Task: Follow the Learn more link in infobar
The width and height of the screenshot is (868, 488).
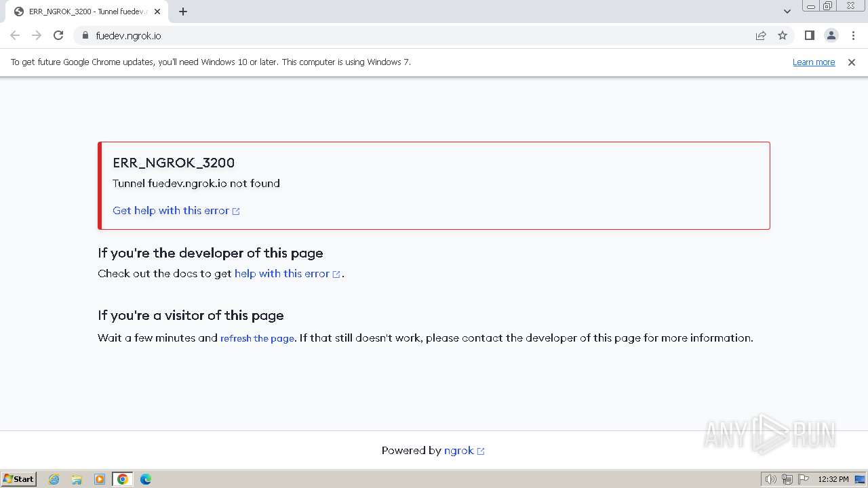Action: [x=814, y=62]
